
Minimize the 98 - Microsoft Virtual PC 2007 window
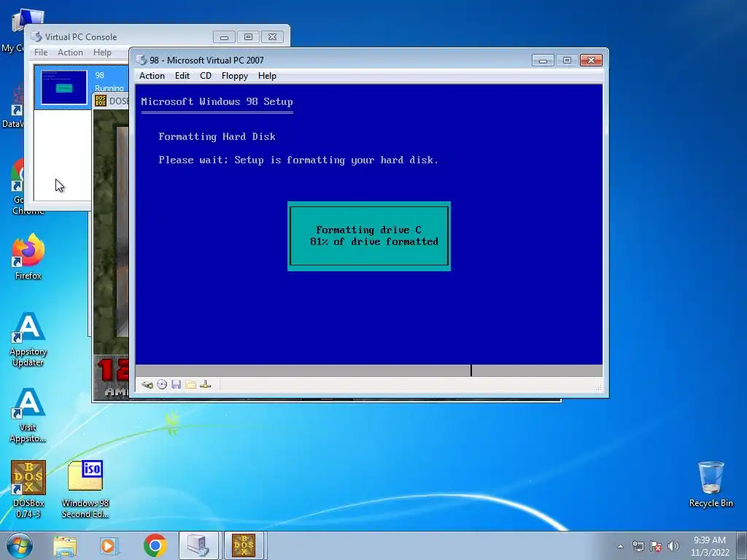(x=543, y=60)
